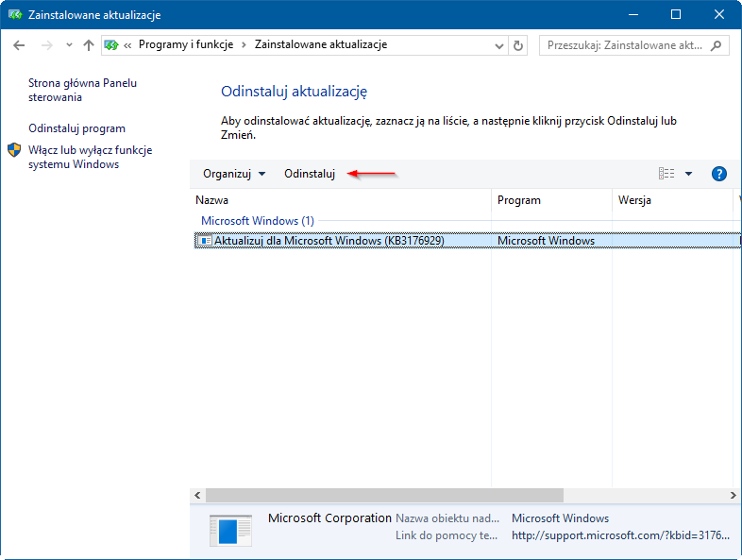Select the KB3176929 update row

(x=467, y=241)
